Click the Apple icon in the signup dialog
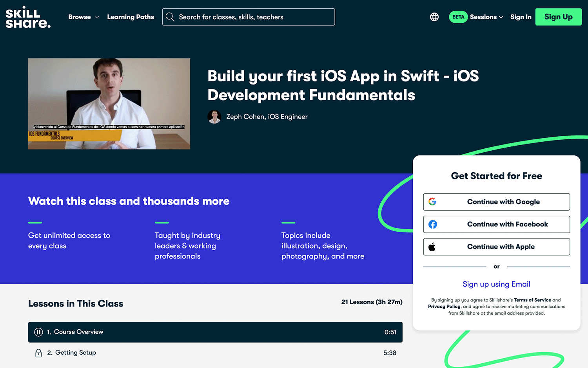The image size is (588, 368). tap(432, 247)
